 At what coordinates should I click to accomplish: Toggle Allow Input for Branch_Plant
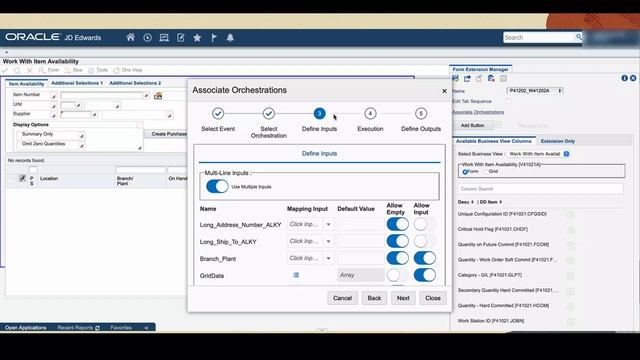(424, 258)
